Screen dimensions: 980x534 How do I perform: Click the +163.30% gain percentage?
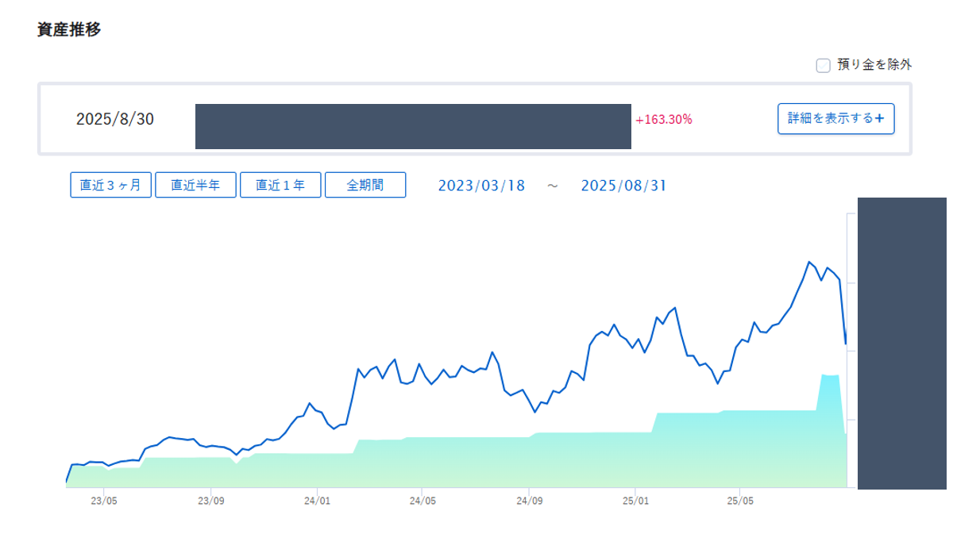coord(664,120)
